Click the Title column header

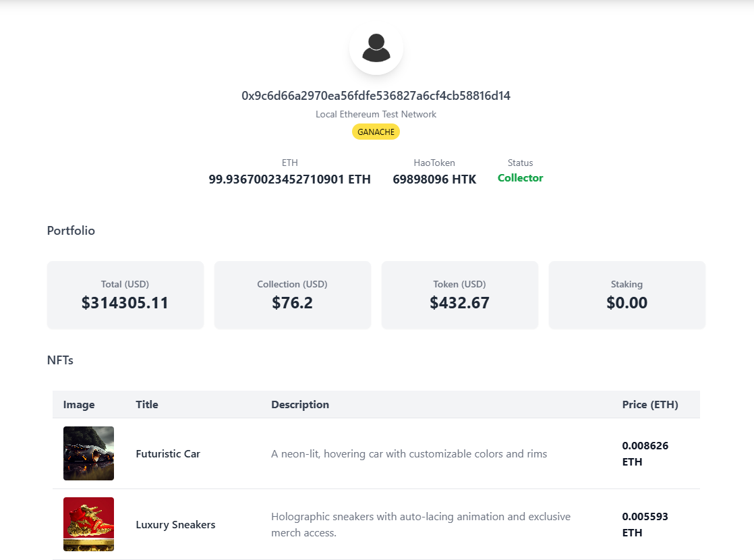[x=147, y=404]
